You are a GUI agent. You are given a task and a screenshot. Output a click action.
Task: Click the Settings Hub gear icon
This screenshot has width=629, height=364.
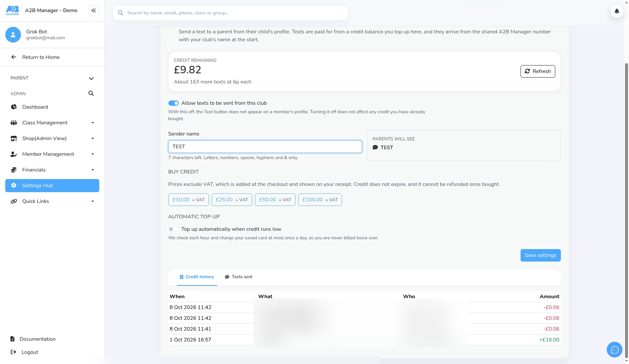point(14,186)
